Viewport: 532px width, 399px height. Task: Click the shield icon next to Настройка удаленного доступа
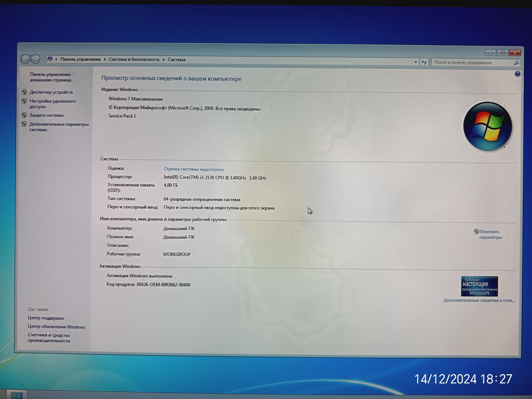[x=24, y=101]
